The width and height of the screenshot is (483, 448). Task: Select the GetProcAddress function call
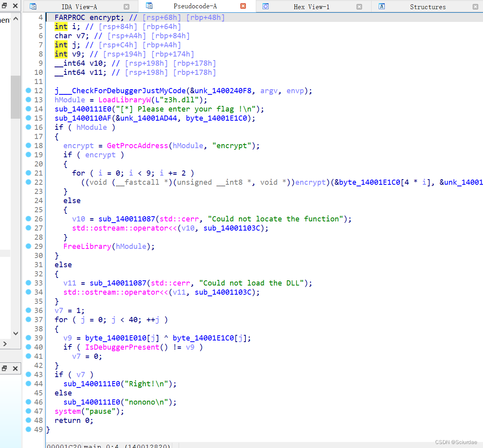click(138, 146)
